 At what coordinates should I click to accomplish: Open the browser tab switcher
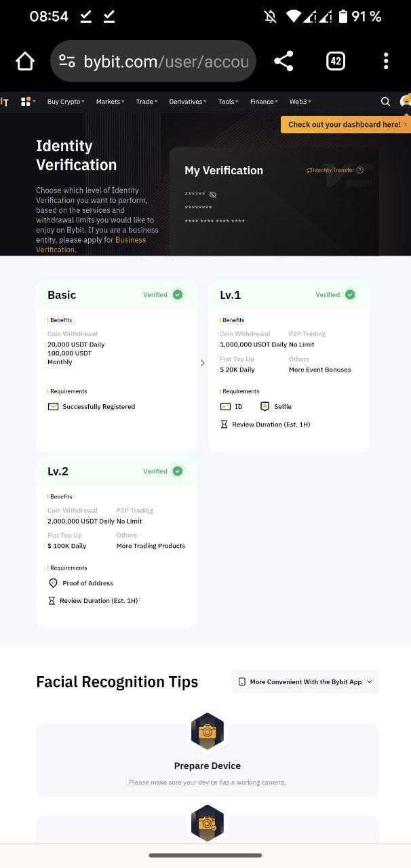point(335,61)
